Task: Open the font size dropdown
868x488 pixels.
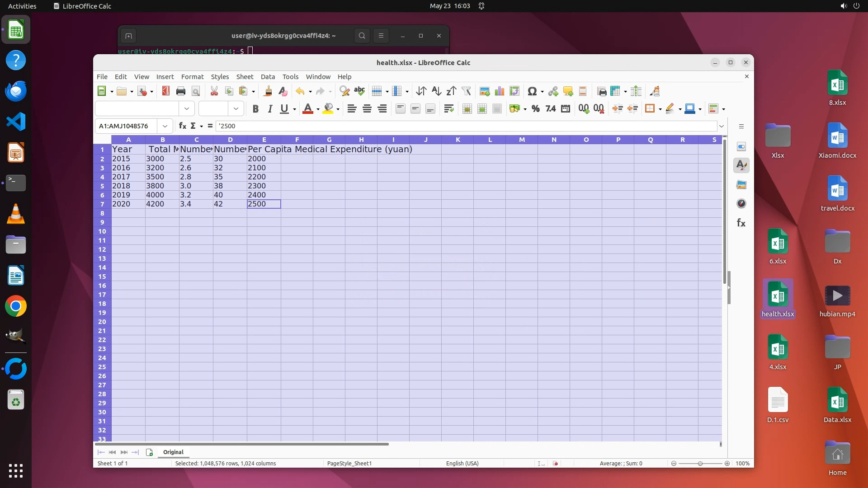Action: pos(236,109)
